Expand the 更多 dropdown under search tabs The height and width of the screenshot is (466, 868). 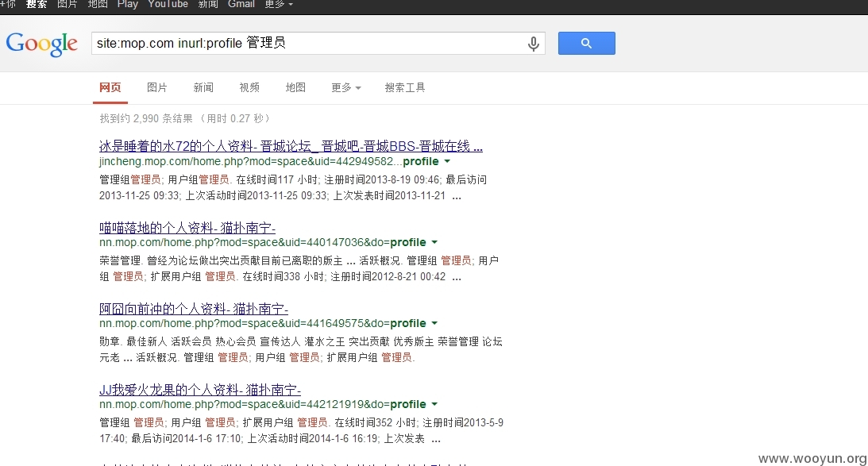tap(346, 87)
